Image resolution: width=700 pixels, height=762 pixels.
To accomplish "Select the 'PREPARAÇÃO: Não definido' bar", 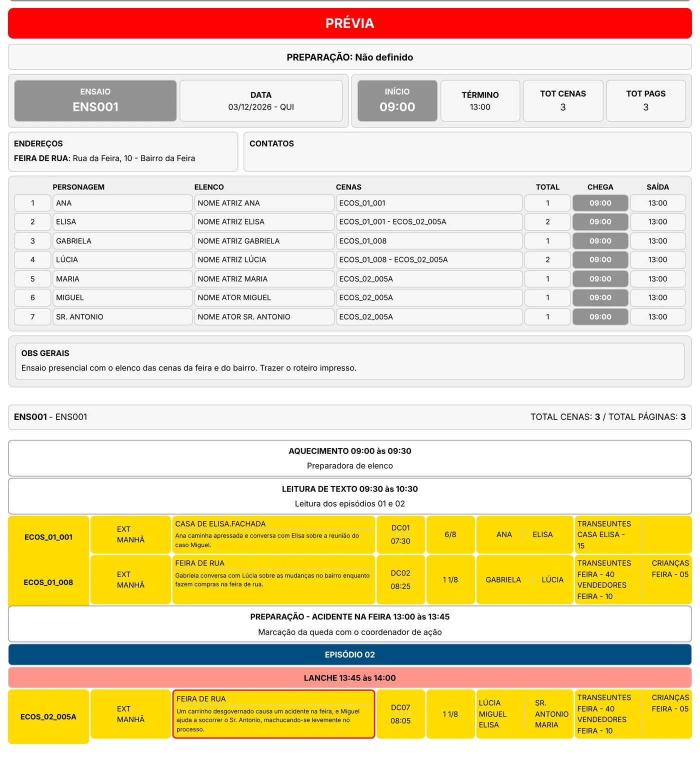I will (x=350, y=57).
